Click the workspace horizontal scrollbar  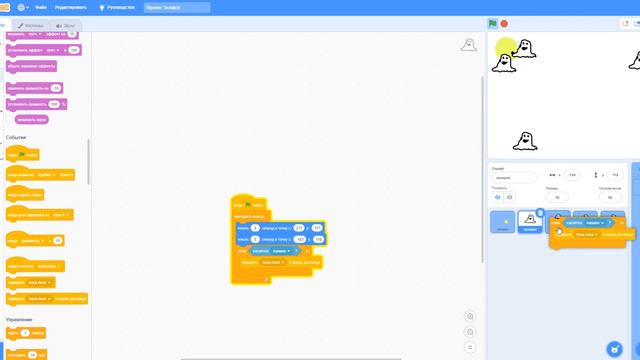[291, 358]
